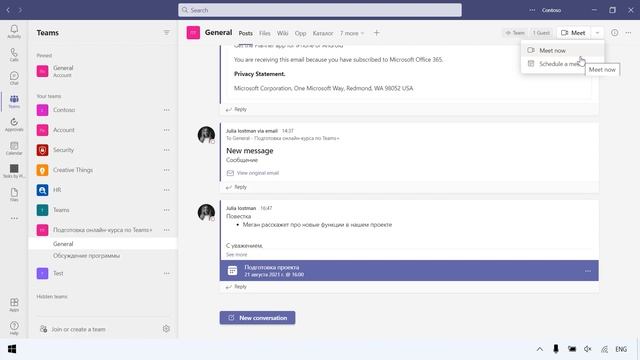The image size is (640, 360).
Task: Select Schedule a meeting option
Action: [x=562, y=64]
